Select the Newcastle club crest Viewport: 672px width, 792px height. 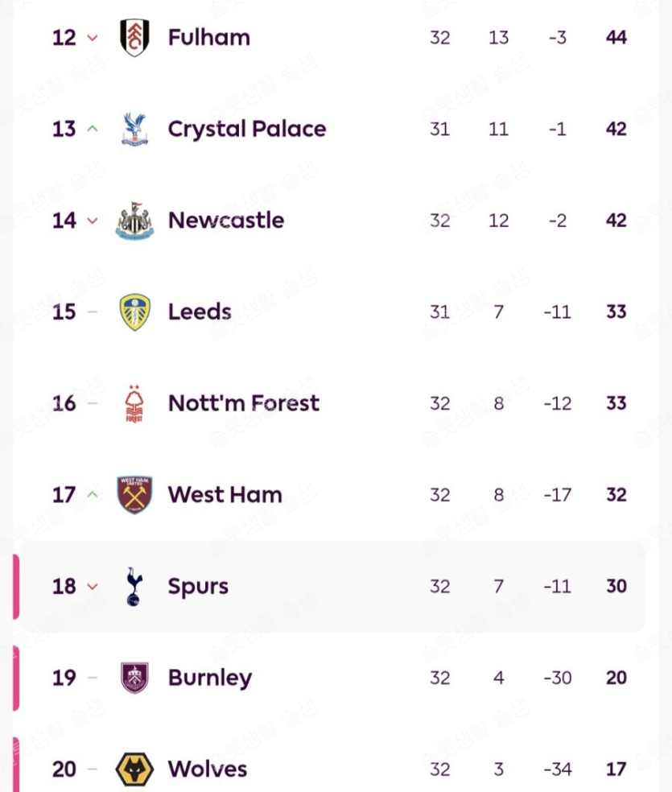point(134,221)
